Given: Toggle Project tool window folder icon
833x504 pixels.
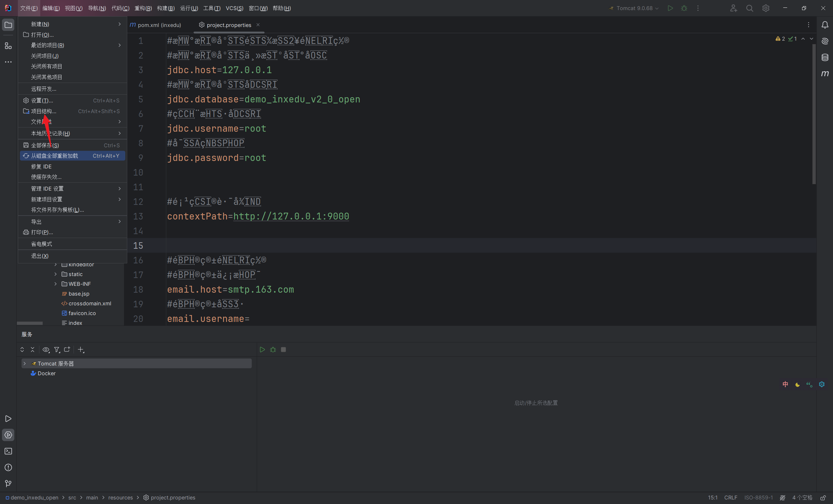Looking at the screenshot, I should pyautogui.click(x=8, y=25).
